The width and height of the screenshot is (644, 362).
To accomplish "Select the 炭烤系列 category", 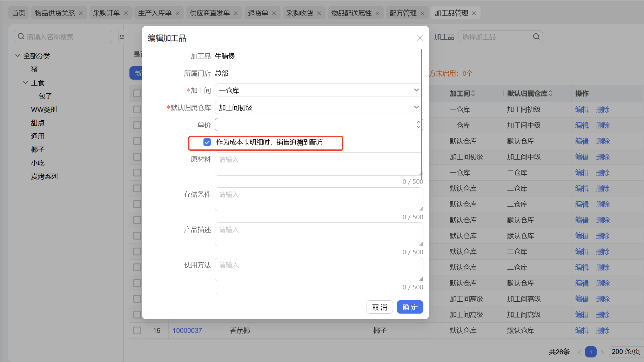I will coord(44,176).
